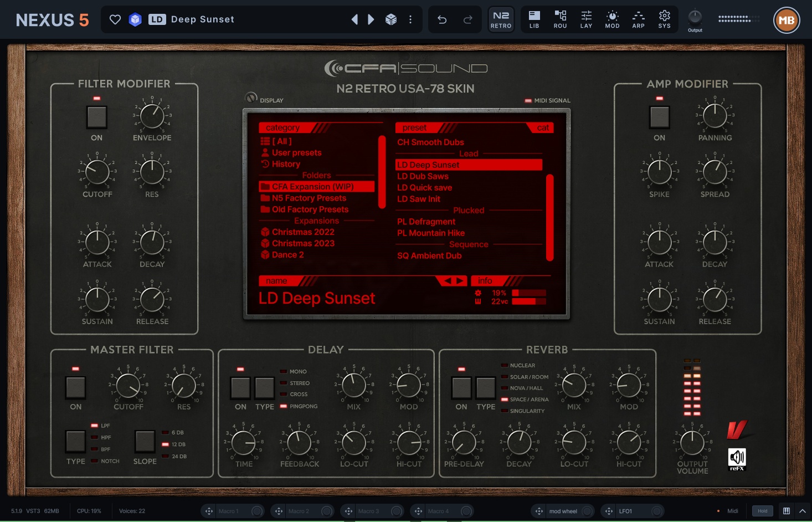
Task: Cycle the Master Filter TYPE button
Action: [75, 442]
